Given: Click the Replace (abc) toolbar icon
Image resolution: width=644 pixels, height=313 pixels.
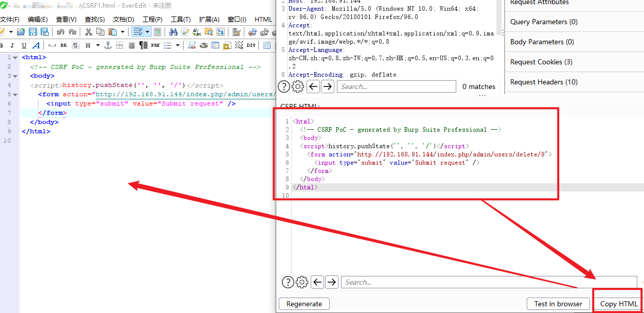Looking at the screenshot, I should (x=197, y=32).
